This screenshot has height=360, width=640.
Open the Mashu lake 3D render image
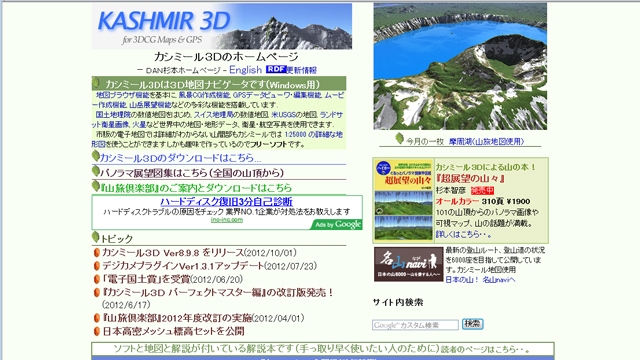tap(460, 67)
